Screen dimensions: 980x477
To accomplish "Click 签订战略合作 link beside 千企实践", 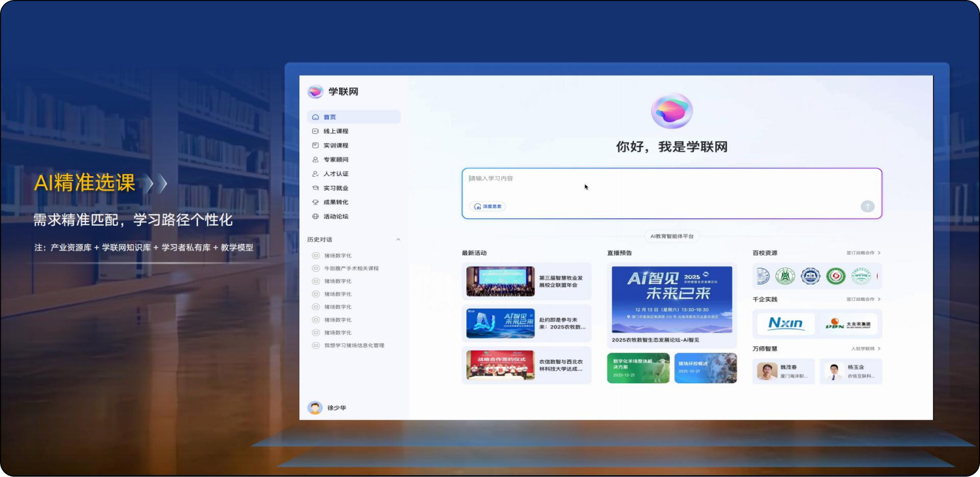I will [860, 299].
